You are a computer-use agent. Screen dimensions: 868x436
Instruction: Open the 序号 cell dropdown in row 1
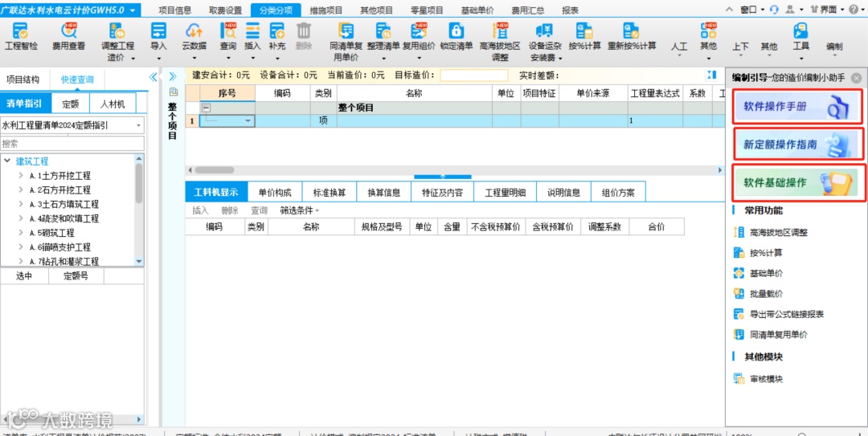[248, 120]
